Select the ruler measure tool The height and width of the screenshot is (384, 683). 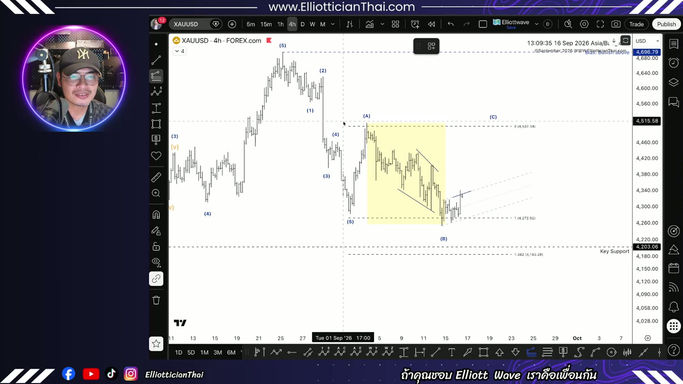click(156, 177)
